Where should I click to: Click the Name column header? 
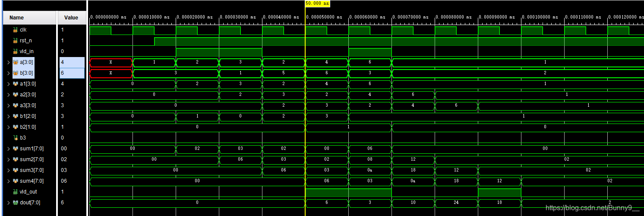tap(29, 18)
